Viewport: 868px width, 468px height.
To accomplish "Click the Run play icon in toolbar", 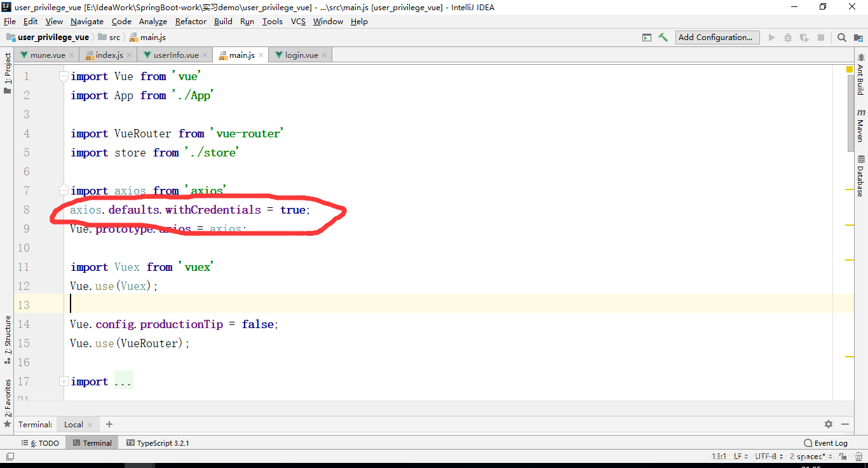I will pos(771,38).
